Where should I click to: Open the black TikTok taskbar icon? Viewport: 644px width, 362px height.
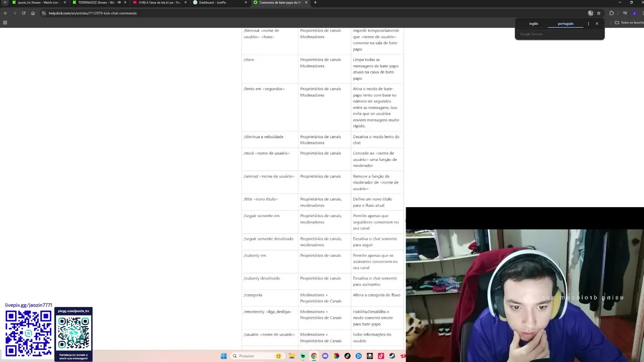click(x=348, y=356)
